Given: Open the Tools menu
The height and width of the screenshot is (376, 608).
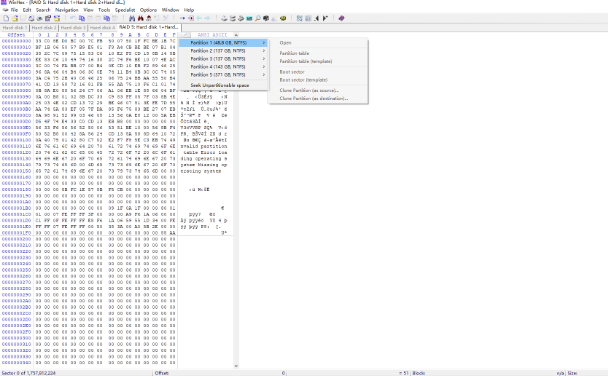Looking at the screenshot, I should click(104, 10).
